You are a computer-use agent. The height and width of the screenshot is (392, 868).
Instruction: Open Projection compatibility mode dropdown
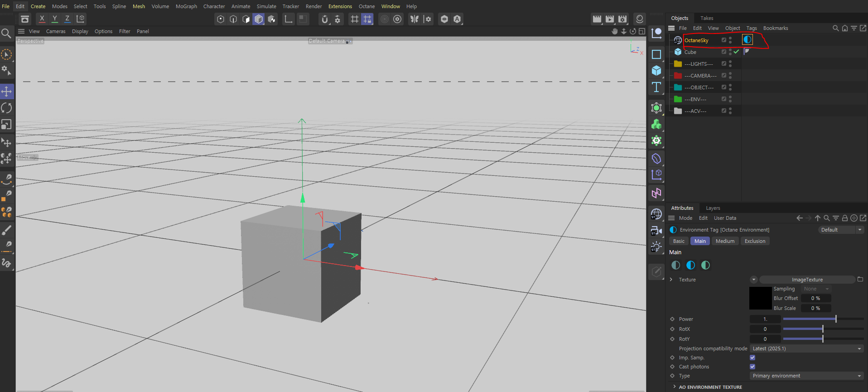[x=806, y=348]
